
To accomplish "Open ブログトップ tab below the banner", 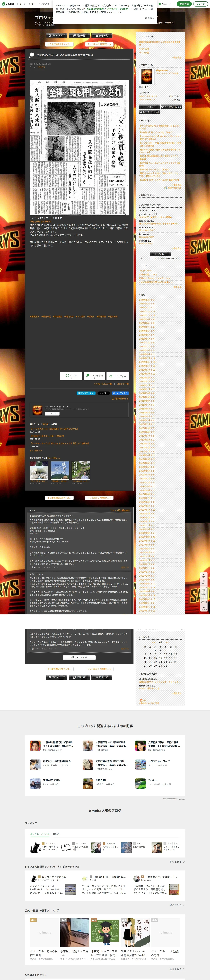I will [56, 35].
